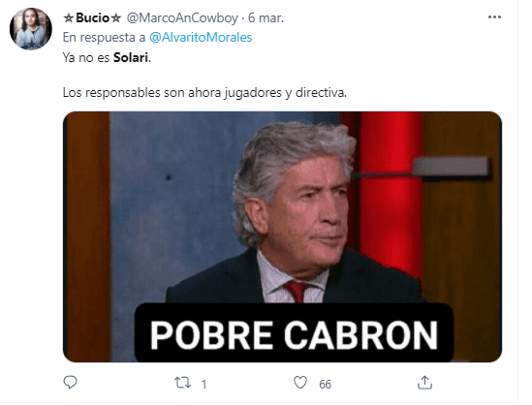
Task: Click the 66 likes counter
Action: click(x=325, y=384)
